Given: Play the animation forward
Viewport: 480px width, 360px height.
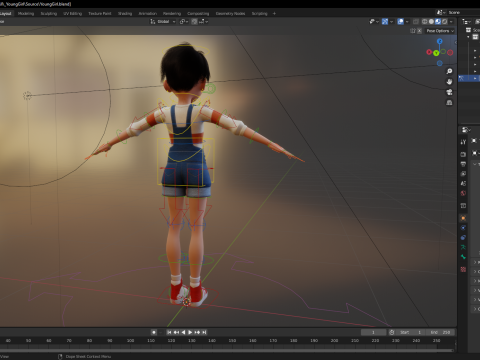Looking at the screenshot, I should point(190,332).
